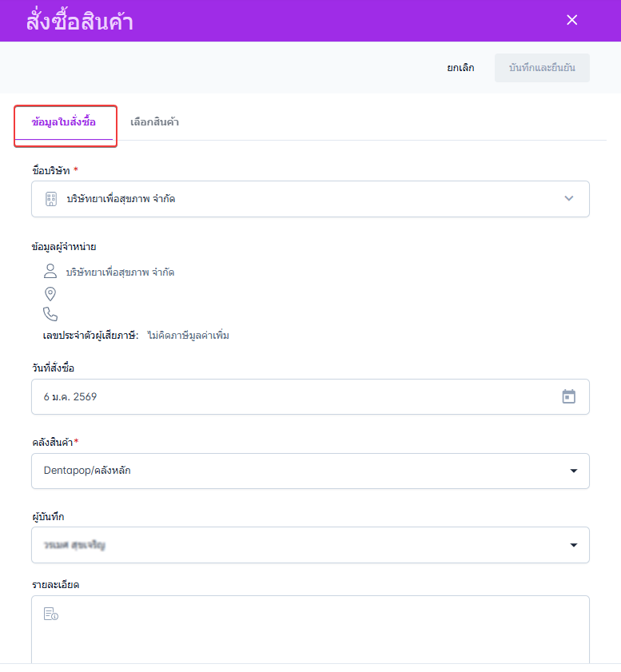Close the สั่งซื้อสินค้า dialog with X

click(571, 20)
